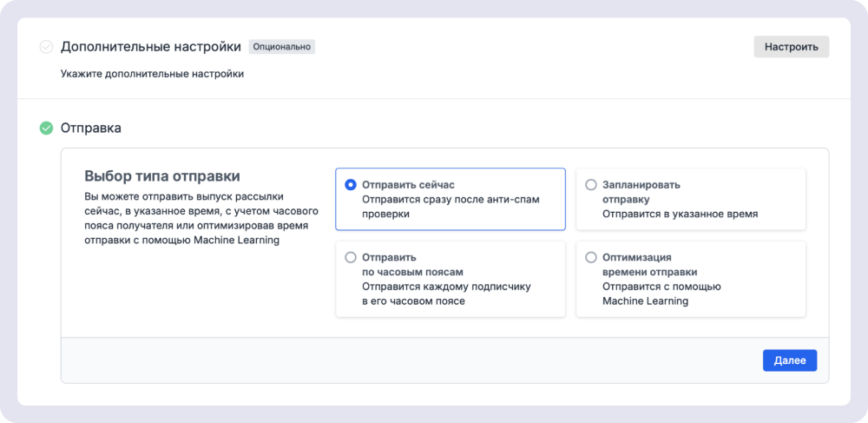Collapse the Отправка section heading
The image size is (868, 423).
pyautogui.click(x=90, y=129)
